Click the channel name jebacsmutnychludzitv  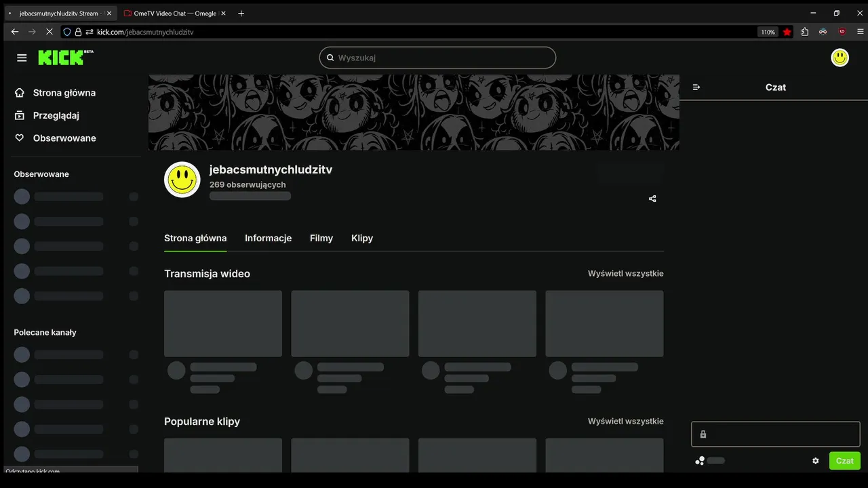271,169
